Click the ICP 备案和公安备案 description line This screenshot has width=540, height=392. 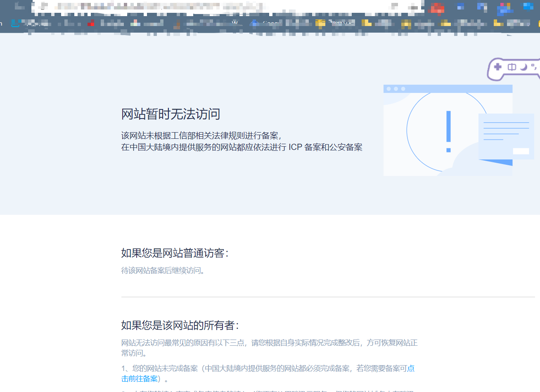(x=242, y=147)
